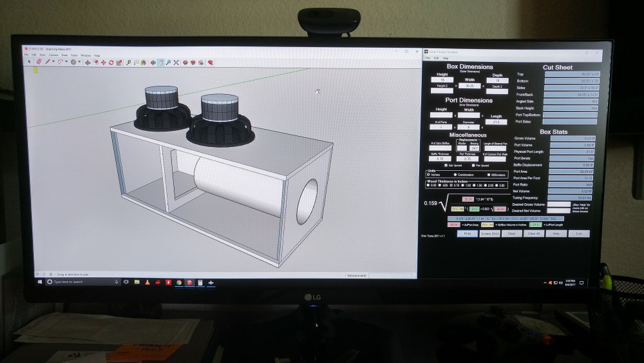Open SketchUp Tools menu

click(74, 55)
